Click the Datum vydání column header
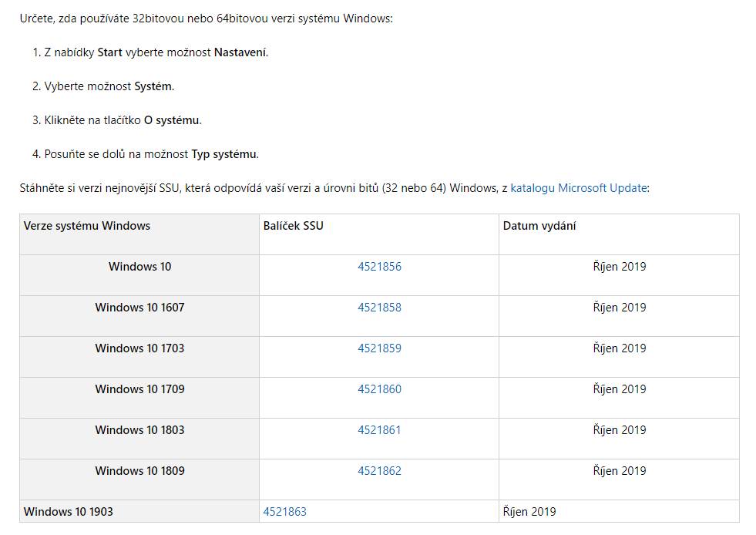Viewport: 756px width, 535px height. tap(539, 226)
